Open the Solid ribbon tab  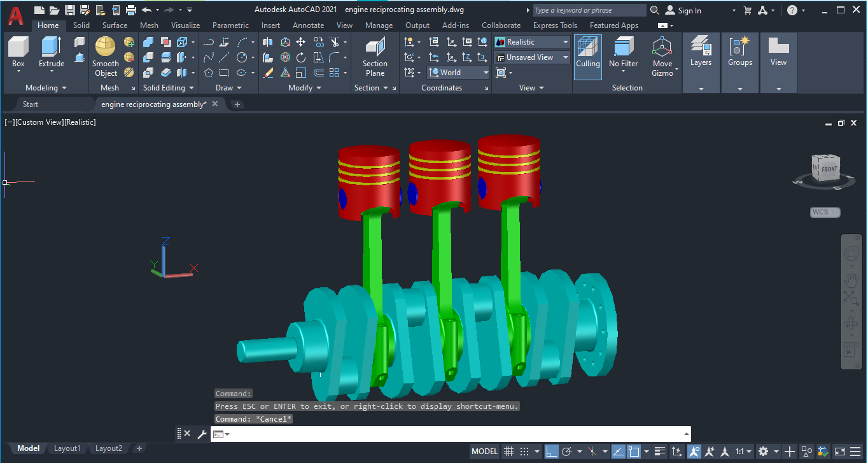[x=81, y=25]
